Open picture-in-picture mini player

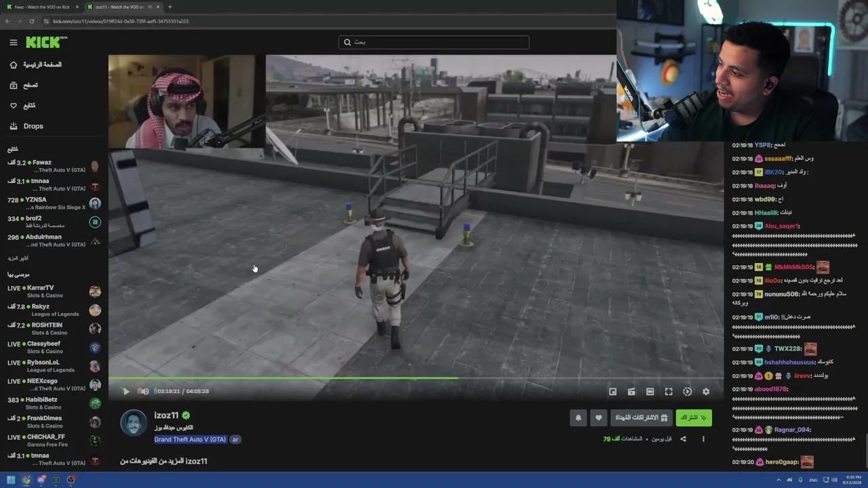(612, 392)
